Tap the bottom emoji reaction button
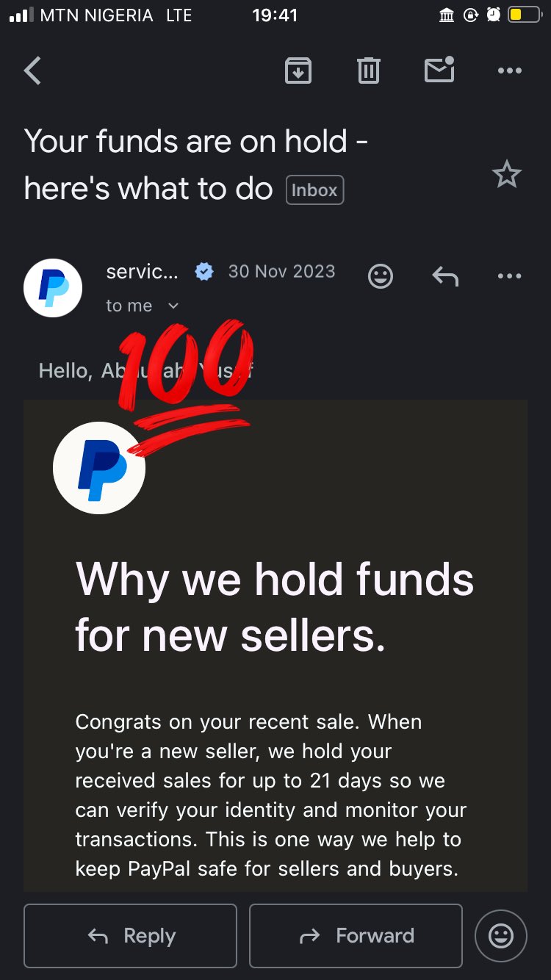This screenshot has width=551, height=980. tap(500, 936)
